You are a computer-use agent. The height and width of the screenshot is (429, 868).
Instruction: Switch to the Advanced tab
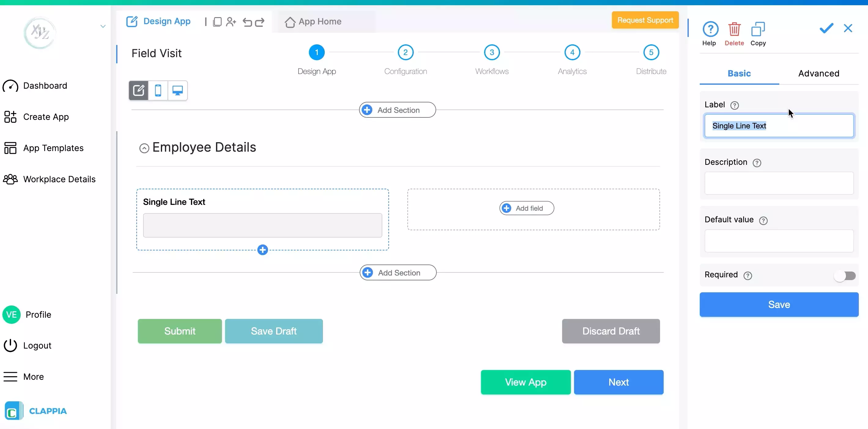click(819, 73)
